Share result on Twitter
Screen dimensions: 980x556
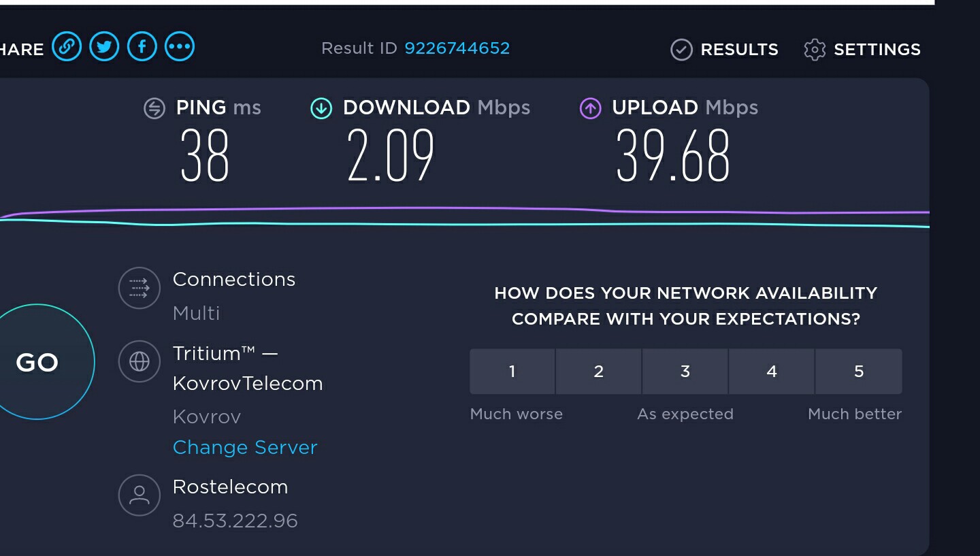pyautogui.click(x=104, y=47)
